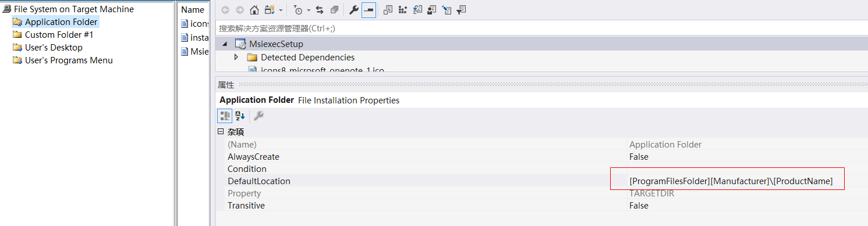The height and width of the screenshot is (226, 868).
Task: Select the Property row label
Action: point(244,193)
